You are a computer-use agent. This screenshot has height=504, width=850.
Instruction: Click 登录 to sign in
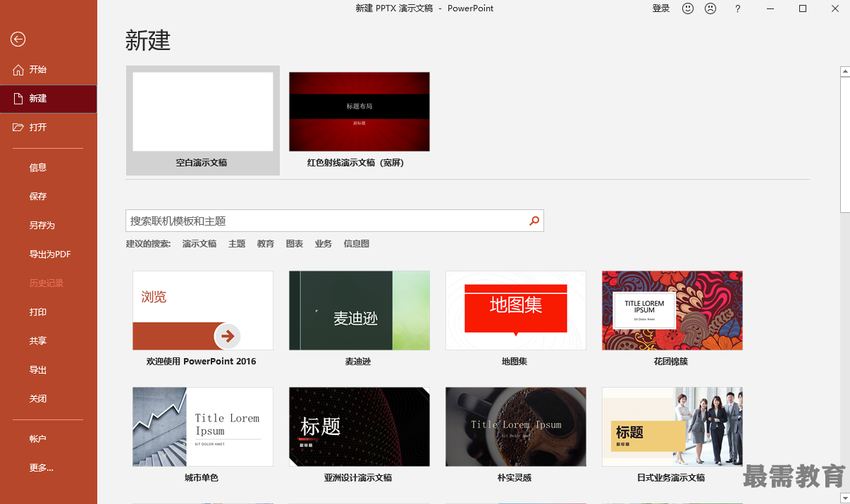pyautogui.click(x=661, y=8)
